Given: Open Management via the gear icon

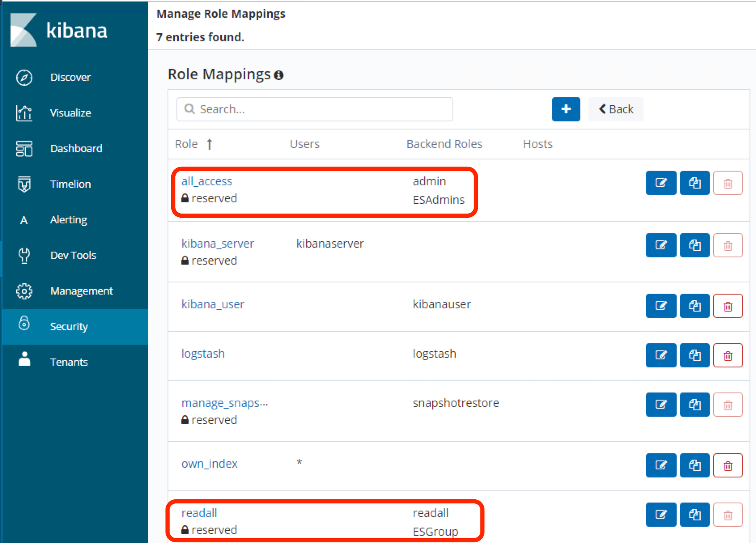Looking at the screenshot, I should (24, 291).
